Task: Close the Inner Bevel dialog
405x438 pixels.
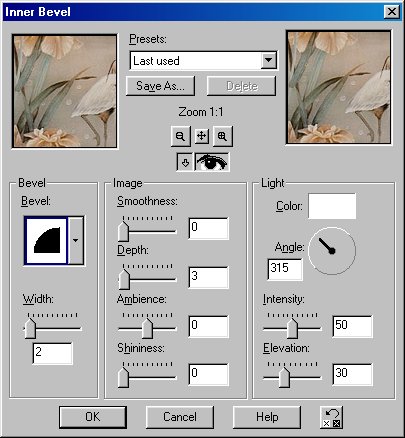Action: pos(391,12)
